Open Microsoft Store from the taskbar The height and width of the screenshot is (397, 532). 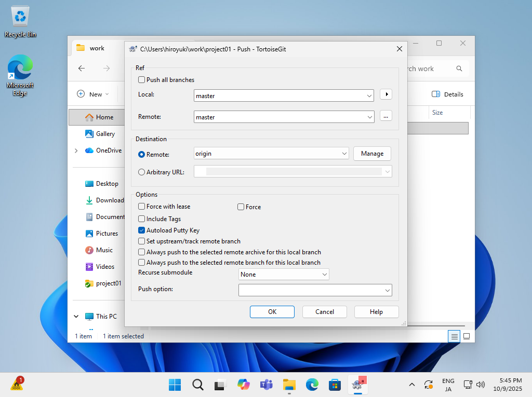coord(334,385)
